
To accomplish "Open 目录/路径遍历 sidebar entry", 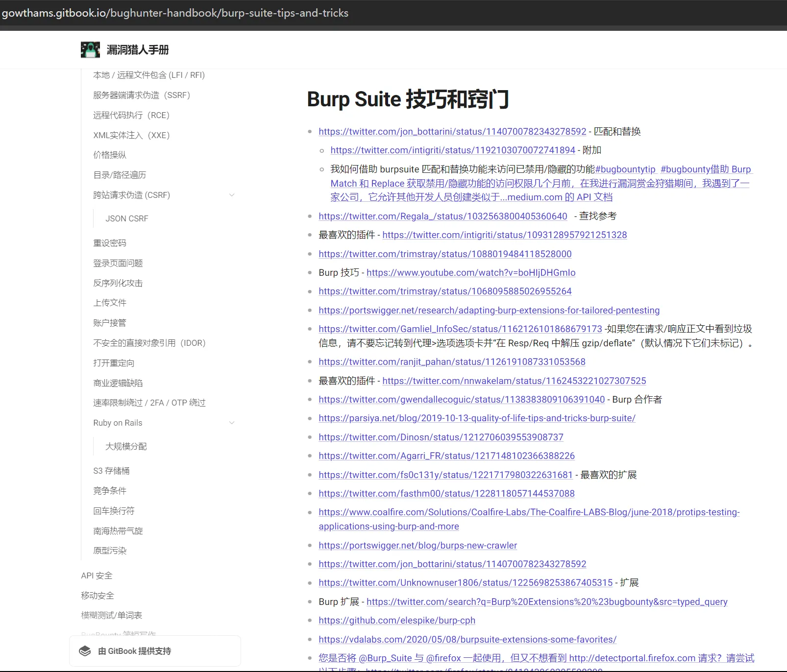I will click(120, 175).
